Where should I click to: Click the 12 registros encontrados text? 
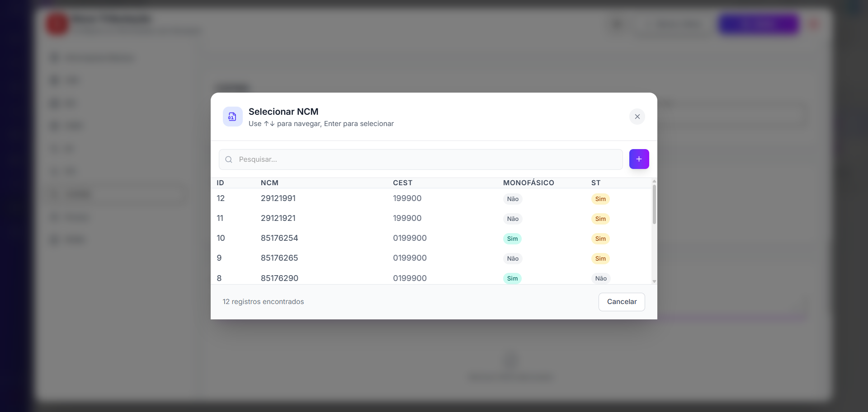point(263,302)
